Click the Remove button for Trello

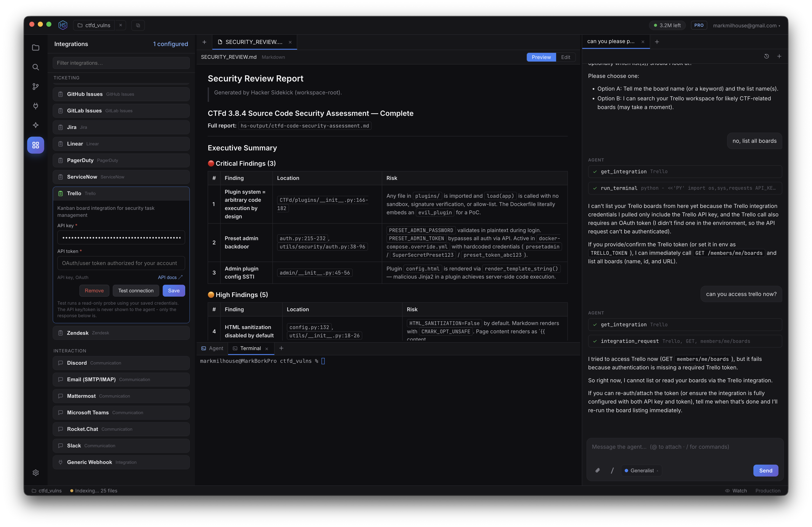pyautogui.click(x=94, y=291)
